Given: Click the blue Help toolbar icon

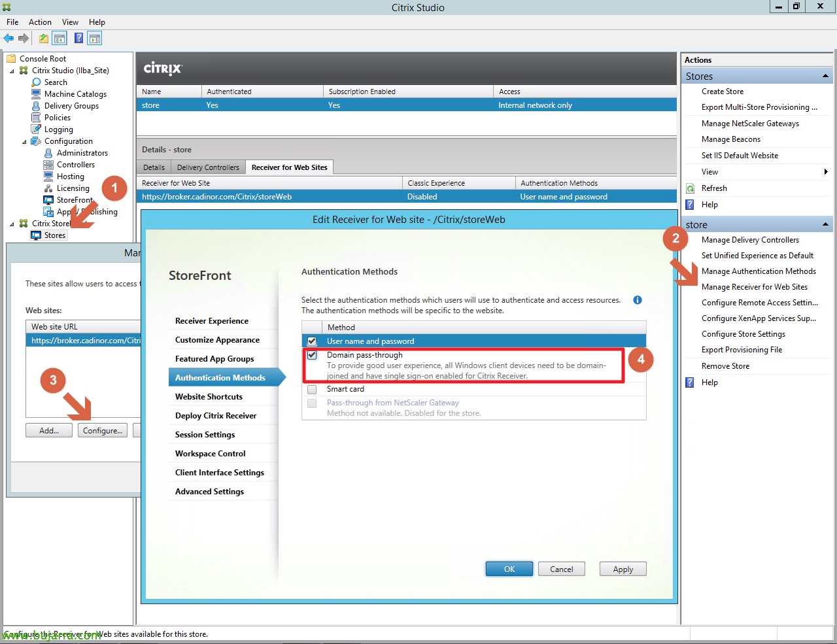Looking at the screenshot, I should tap(78, 39).
